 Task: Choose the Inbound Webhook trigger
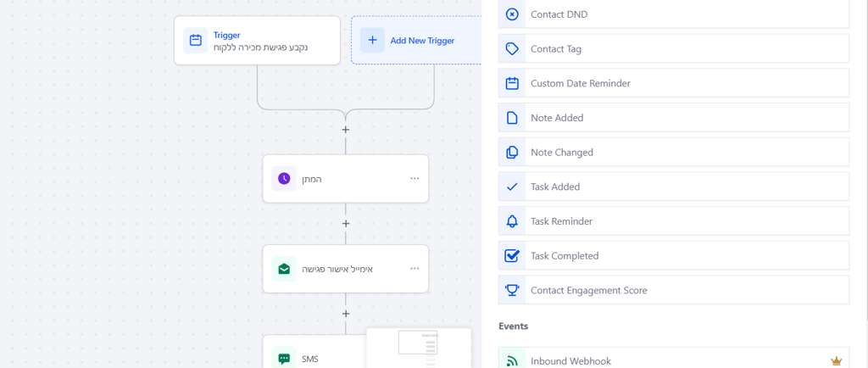point(674,358)
